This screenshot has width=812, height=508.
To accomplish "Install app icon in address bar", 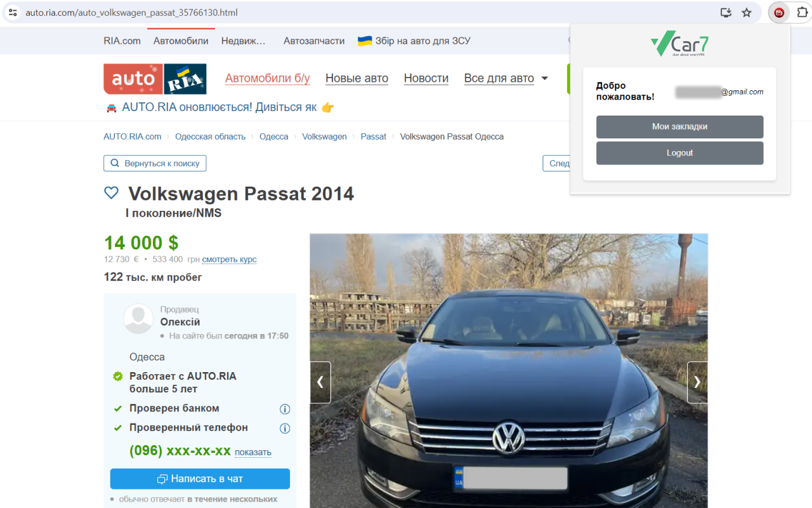I will [726, 13].
